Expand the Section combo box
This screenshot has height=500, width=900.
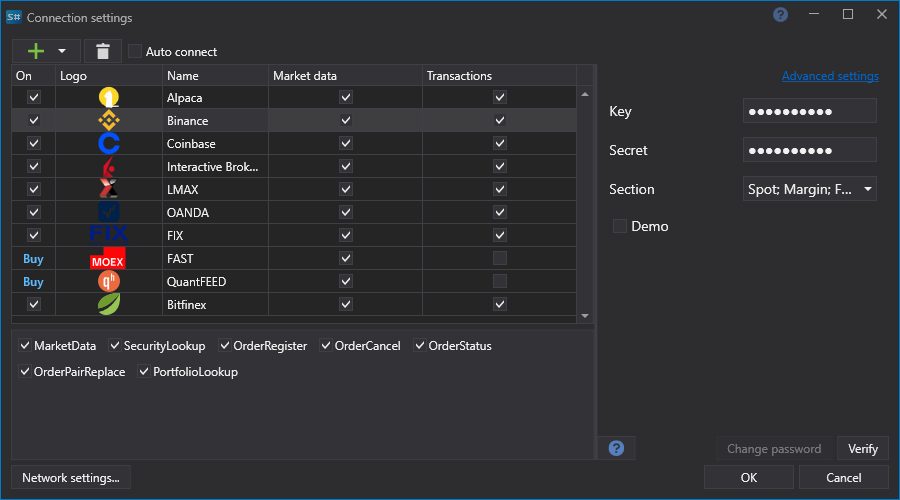click(809, 189)
